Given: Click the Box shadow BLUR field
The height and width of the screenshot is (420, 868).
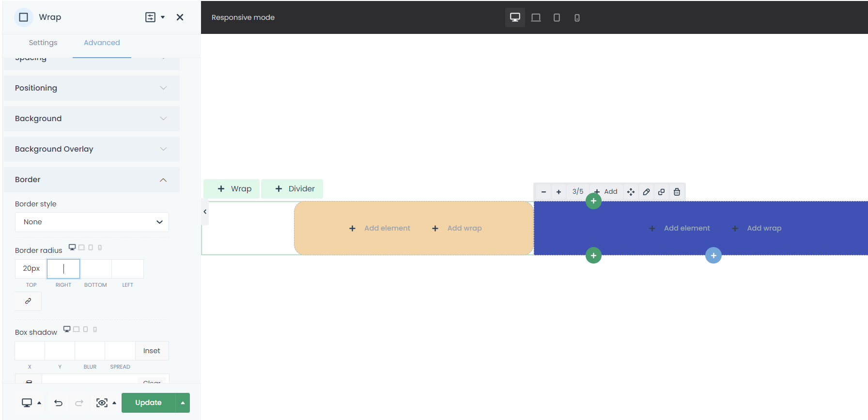Looking at the screenshot, I should pos(90,351).
